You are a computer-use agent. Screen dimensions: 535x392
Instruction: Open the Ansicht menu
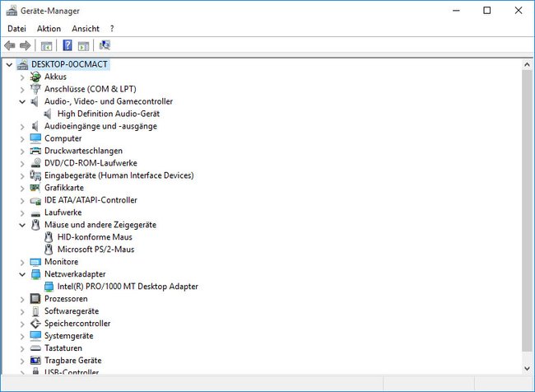coord(86,29)
